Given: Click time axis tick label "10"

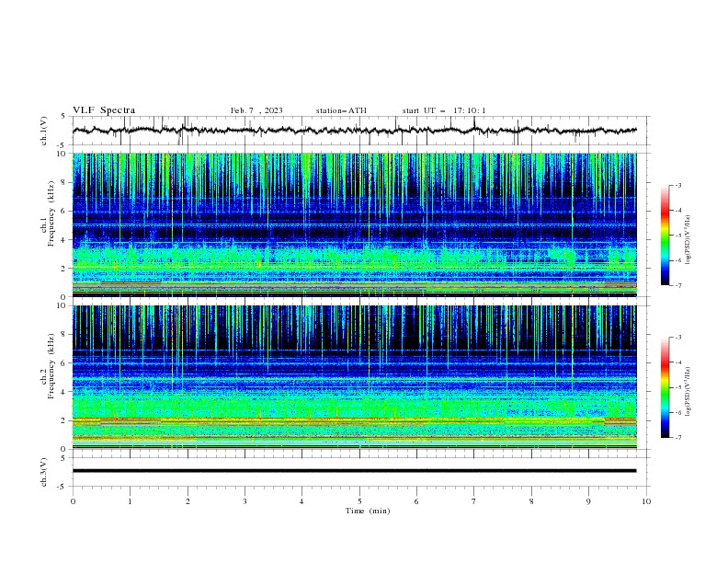Looking at the screenshot, I should click(x=646, y=501).
